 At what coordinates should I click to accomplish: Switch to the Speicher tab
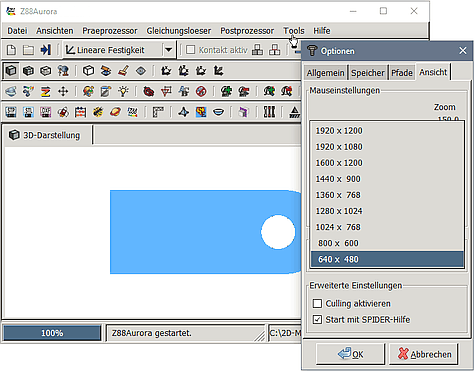pyautogui.click(x=368, y=73)
